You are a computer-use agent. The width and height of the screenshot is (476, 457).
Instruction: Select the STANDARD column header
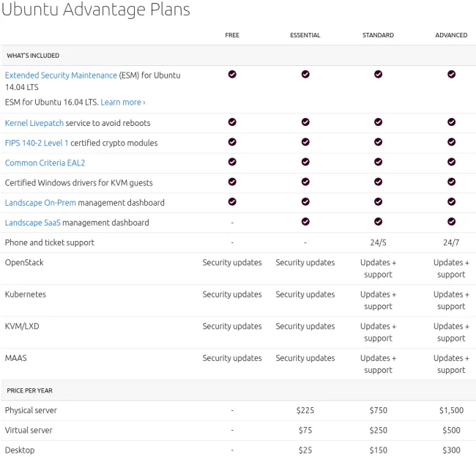tap(379, 35)
